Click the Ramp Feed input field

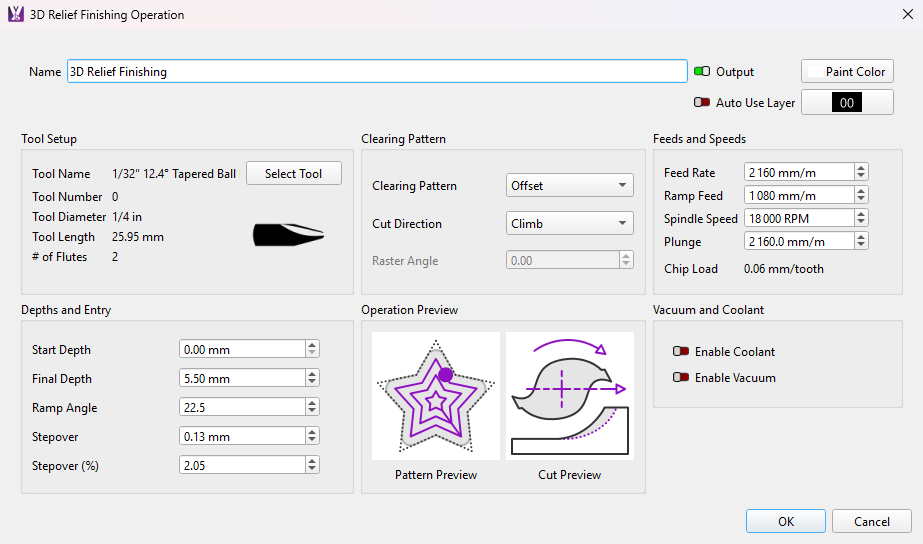(x=799, y=195)
